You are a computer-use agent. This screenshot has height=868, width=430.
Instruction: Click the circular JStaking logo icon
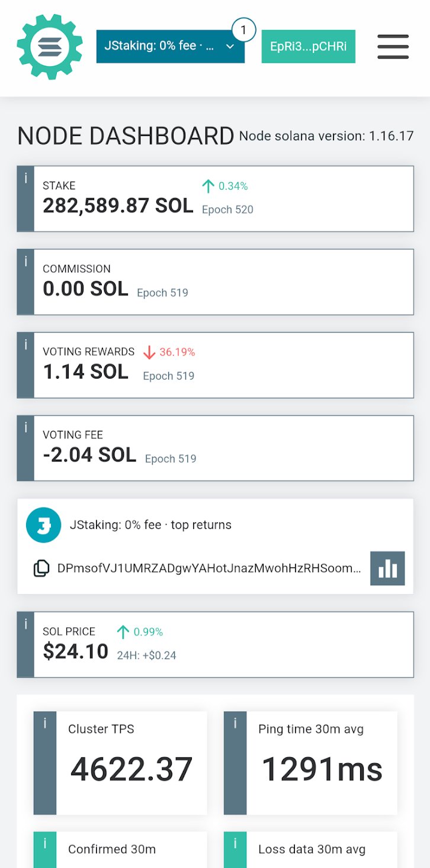43,524
